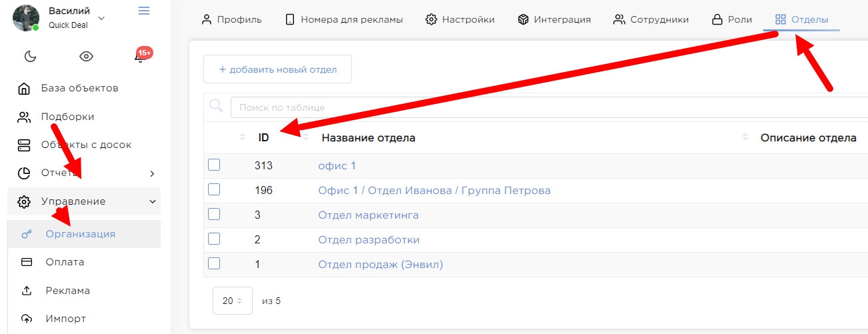This screenshot has width=868, height=334.
Task: Click the hamburger menu icon
Action: click(143, 11)
